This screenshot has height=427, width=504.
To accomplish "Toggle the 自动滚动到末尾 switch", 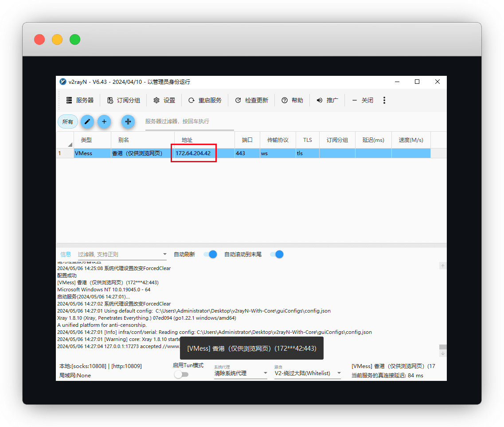I will [277, 255].
